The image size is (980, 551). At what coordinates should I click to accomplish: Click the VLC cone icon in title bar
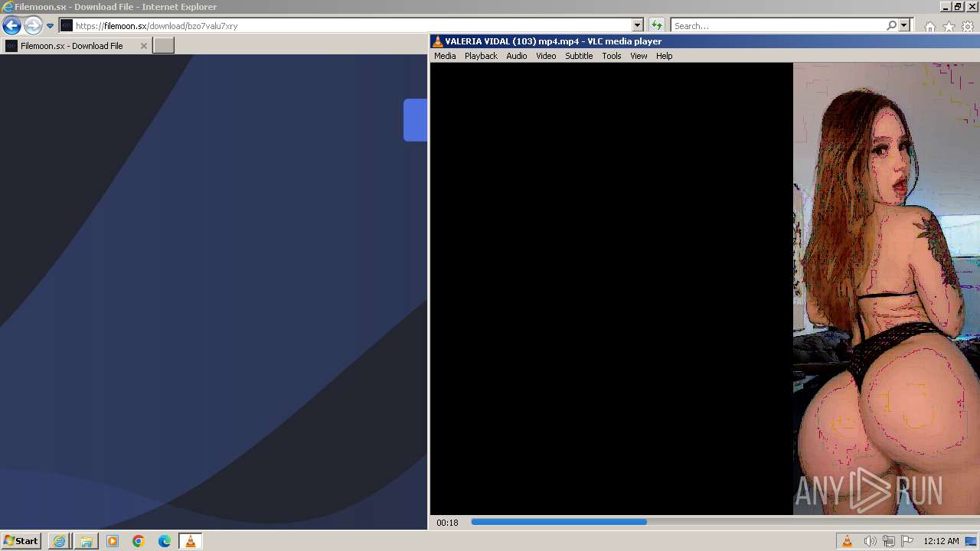click(437, 41)
